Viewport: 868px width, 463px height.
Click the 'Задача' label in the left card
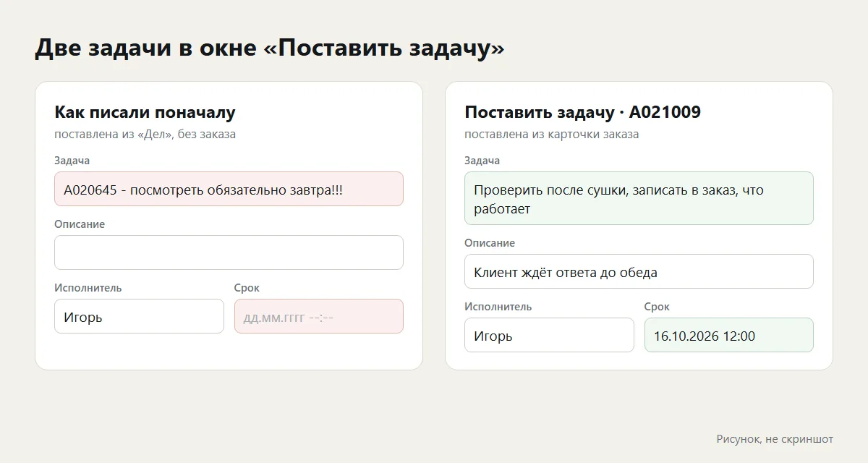72,161
